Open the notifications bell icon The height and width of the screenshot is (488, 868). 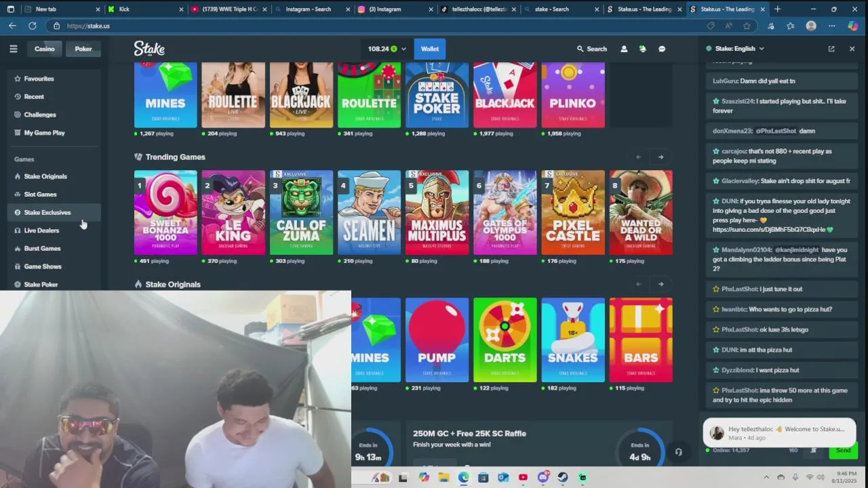click(x=642, y=49)
